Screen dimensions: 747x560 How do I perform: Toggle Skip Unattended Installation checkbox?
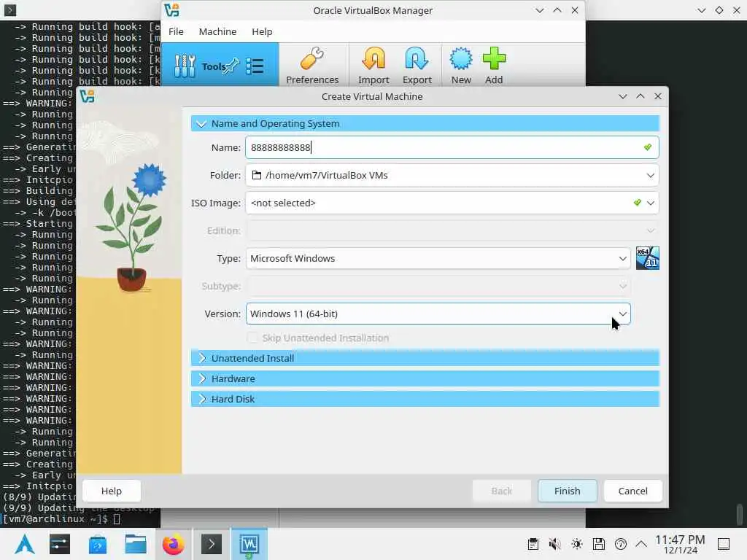[x=252, y=338]
